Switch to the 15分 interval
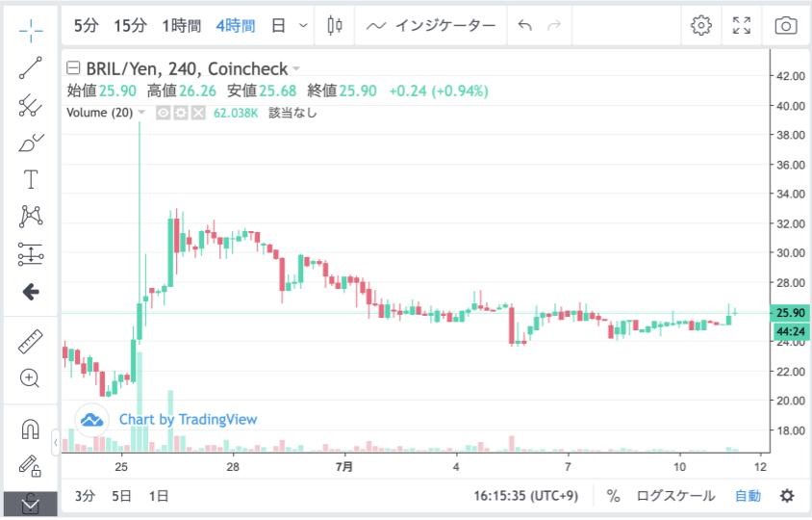The image size is (812, 520). pos(130,26)
